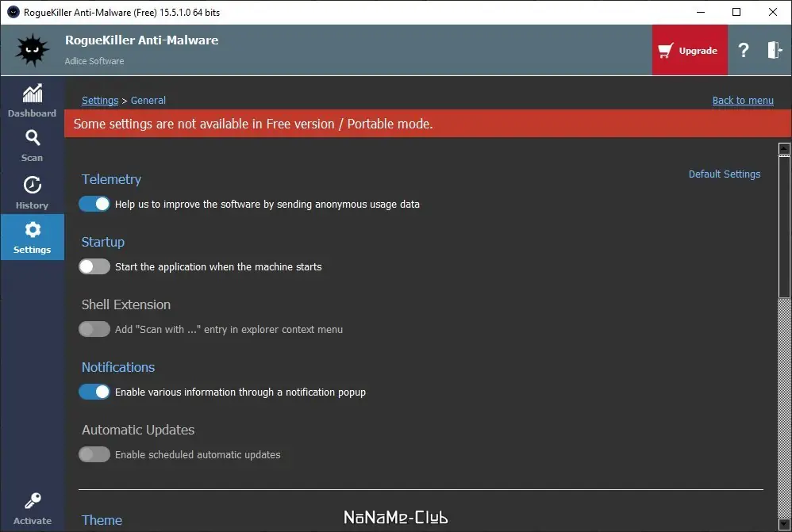This screenshot has height=532, width=792.
Task: Click the scrollbar down arrow
Action: [784, 524]
